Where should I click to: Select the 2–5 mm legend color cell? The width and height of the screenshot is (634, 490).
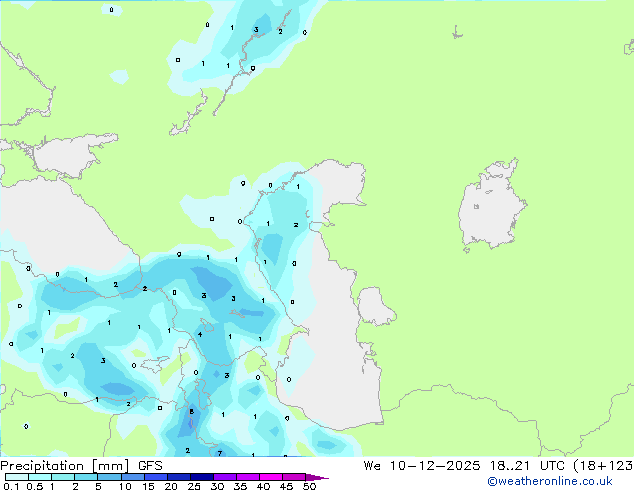(86, 477)
